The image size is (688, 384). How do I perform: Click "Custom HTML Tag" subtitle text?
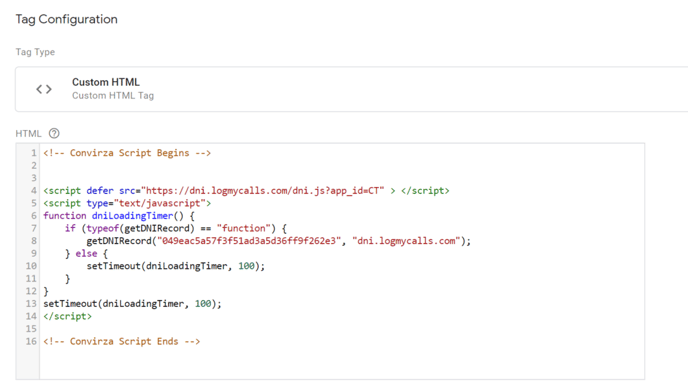[113, 96]
